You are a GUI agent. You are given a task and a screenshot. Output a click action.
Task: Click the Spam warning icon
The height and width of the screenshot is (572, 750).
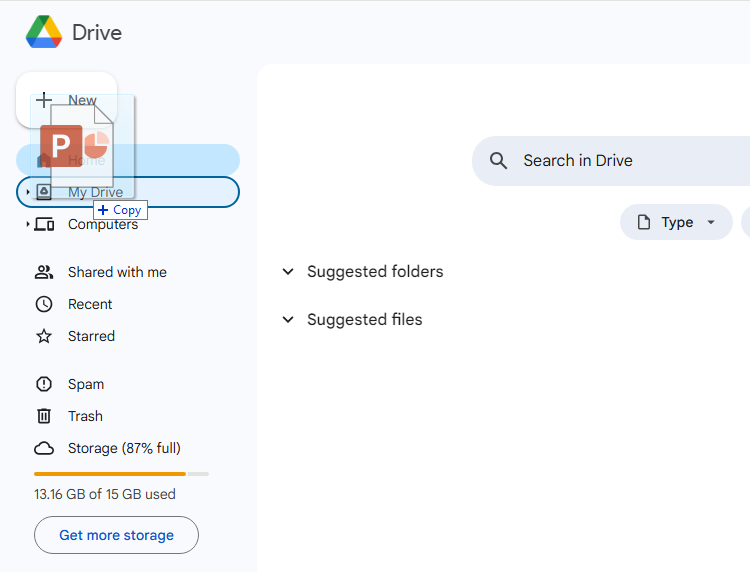click(44, 384)
